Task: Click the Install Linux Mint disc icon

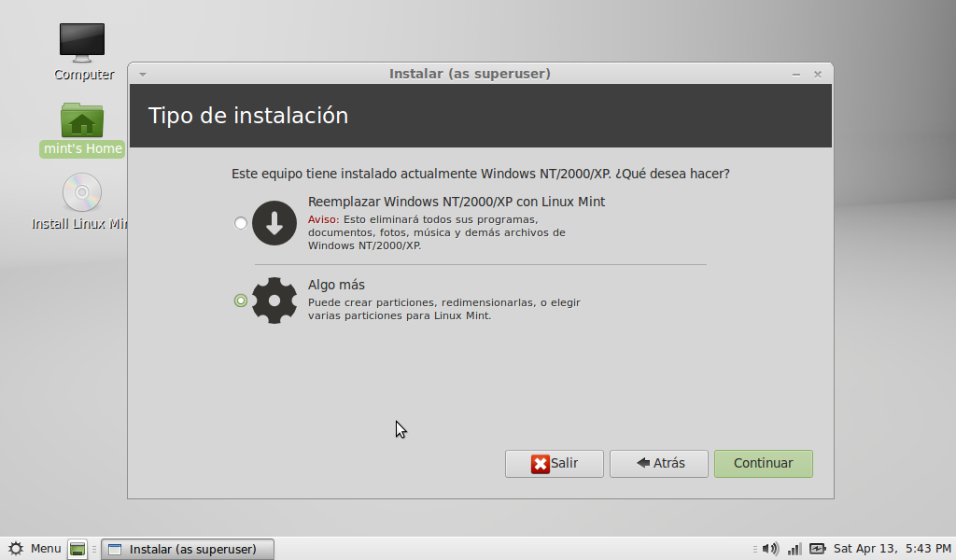Action: pos(82,192)
